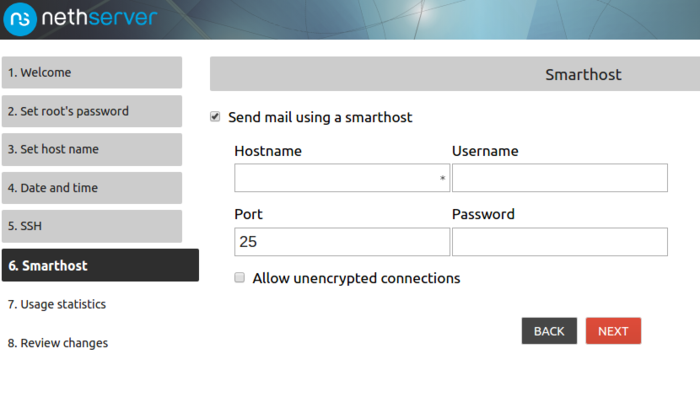Focus the Hostname input field
Screen dimensions: 700x413
pos(341,178)
